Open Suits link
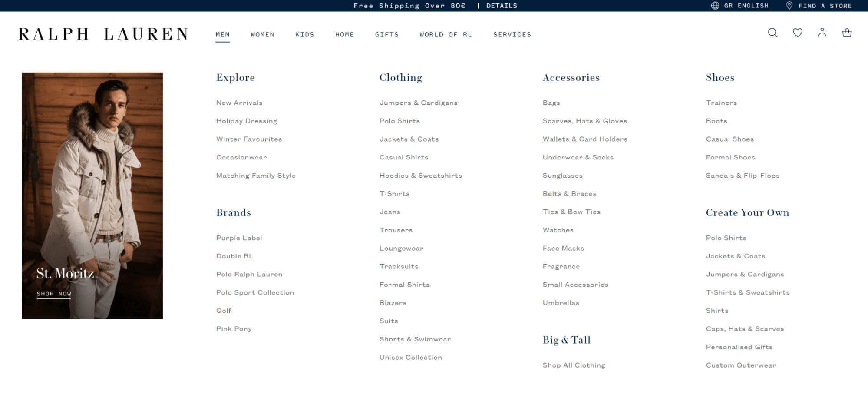868x401 pixels. point(389,321)
